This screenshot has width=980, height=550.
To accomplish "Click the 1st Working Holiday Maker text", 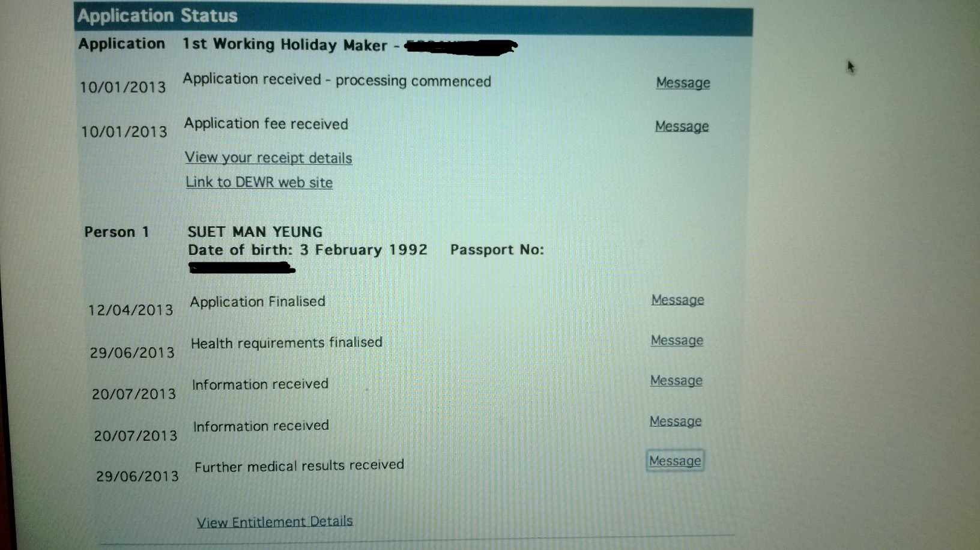I will coord(285,45).
